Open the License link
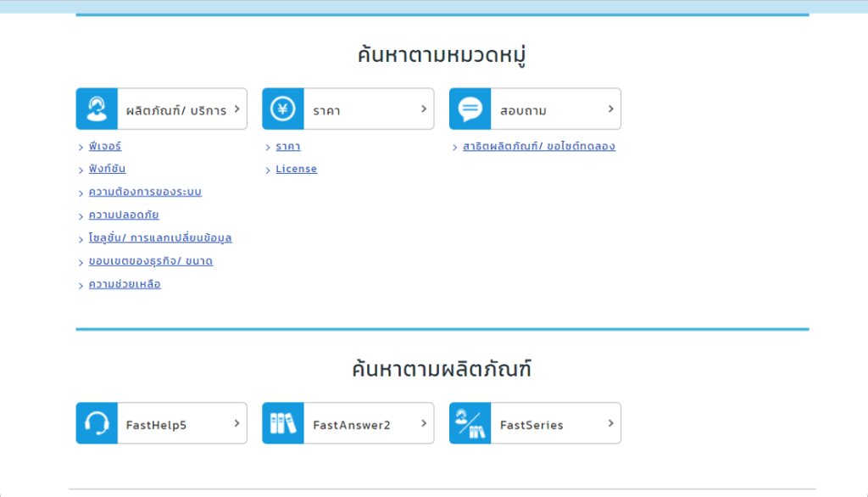 (296, 169)
